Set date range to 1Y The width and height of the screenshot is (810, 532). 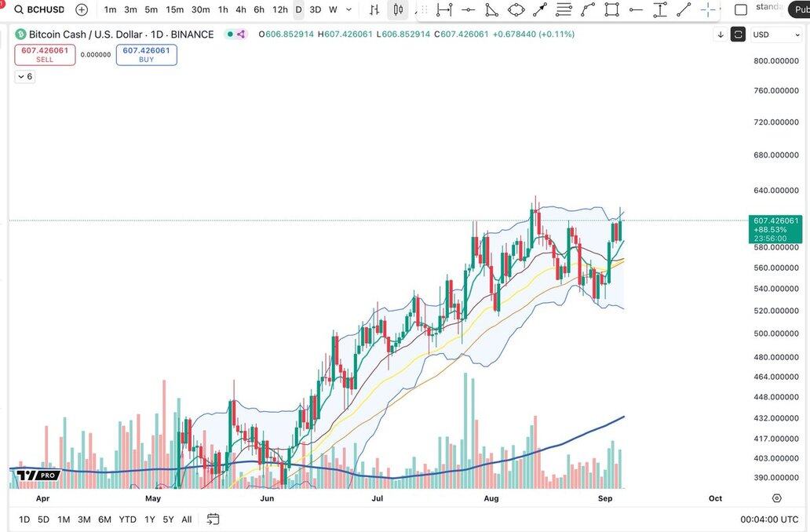150,519
